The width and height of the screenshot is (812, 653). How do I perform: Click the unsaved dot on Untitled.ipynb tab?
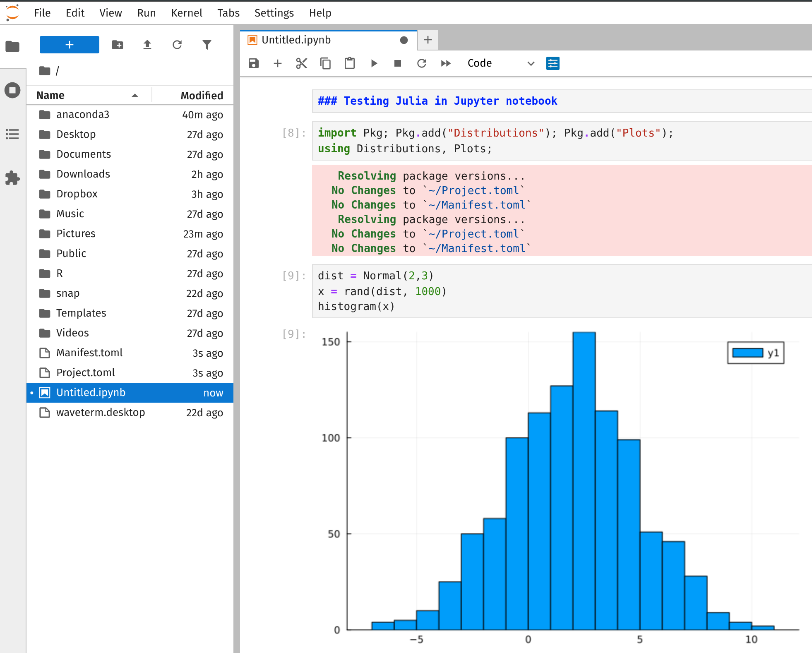pos(404,40)
